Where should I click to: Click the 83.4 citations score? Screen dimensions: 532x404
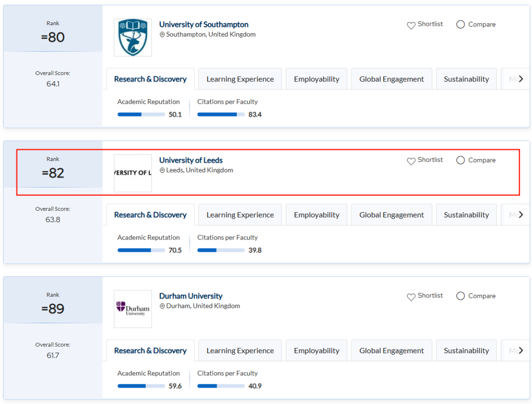coord(255,115)
